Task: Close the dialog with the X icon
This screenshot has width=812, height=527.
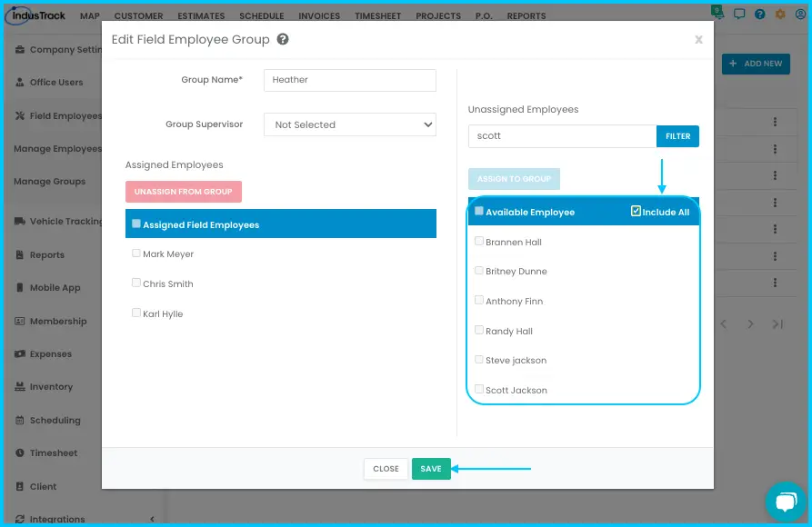Action: (698, 40)
